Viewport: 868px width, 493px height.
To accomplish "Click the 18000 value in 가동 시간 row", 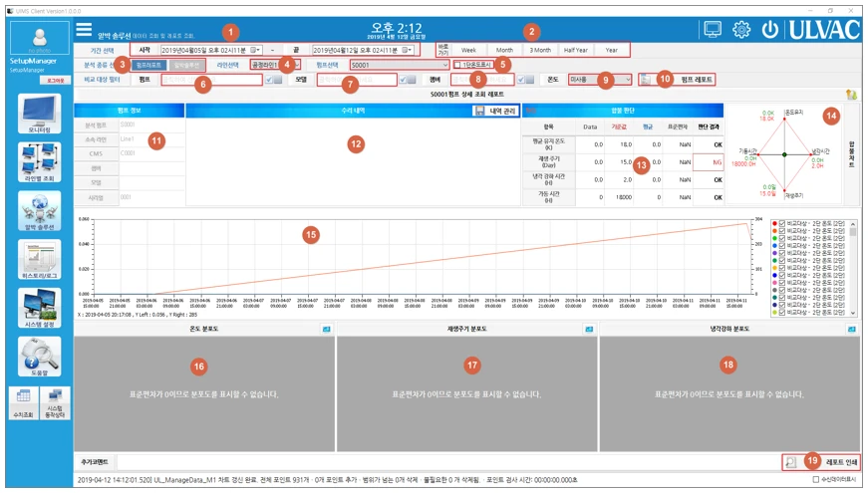I will coord(623,197).
